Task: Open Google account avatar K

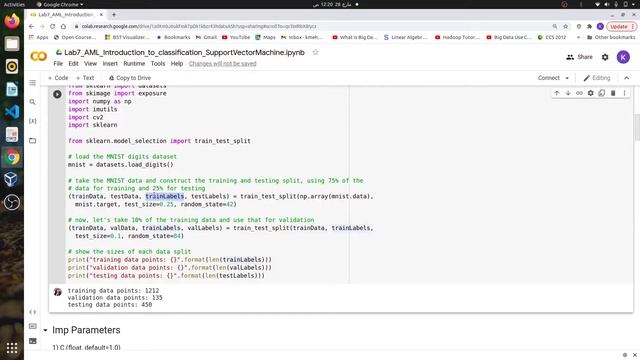Action: click(623, 57)
